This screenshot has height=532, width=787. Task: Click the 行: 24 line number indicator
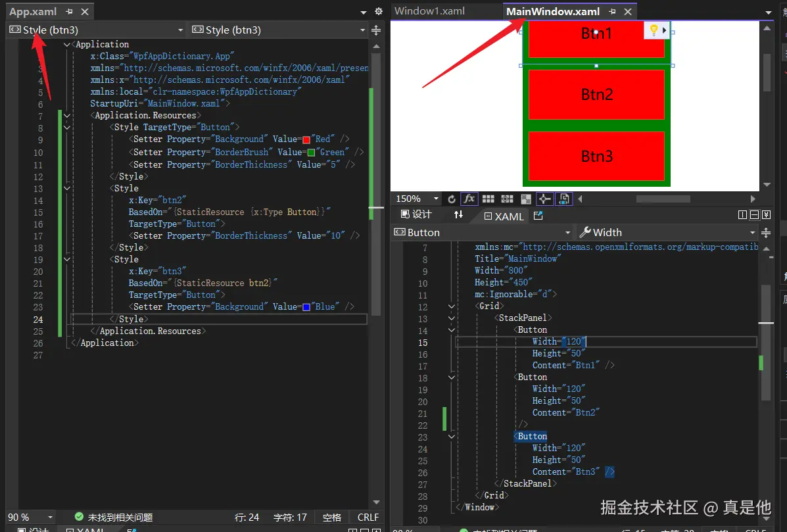point(247,517)
